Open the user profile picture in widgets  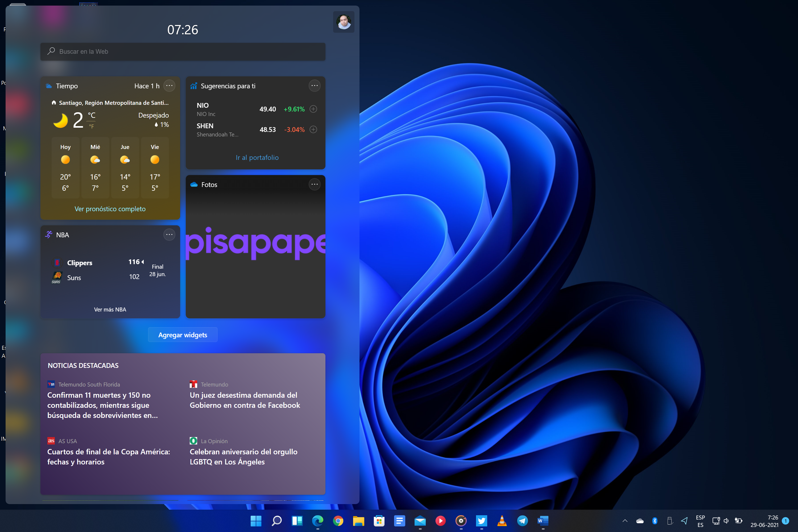(x=344, y=22)
